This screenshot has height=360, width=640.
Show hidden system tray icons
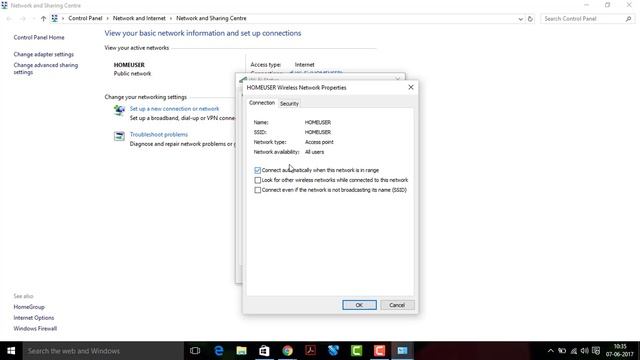551,351
